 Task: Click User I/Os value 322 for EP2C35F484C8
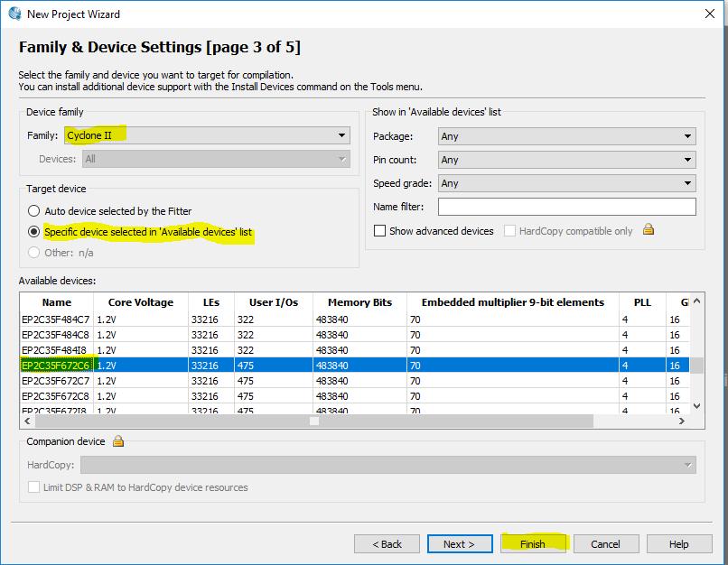(x=246, y=335)
